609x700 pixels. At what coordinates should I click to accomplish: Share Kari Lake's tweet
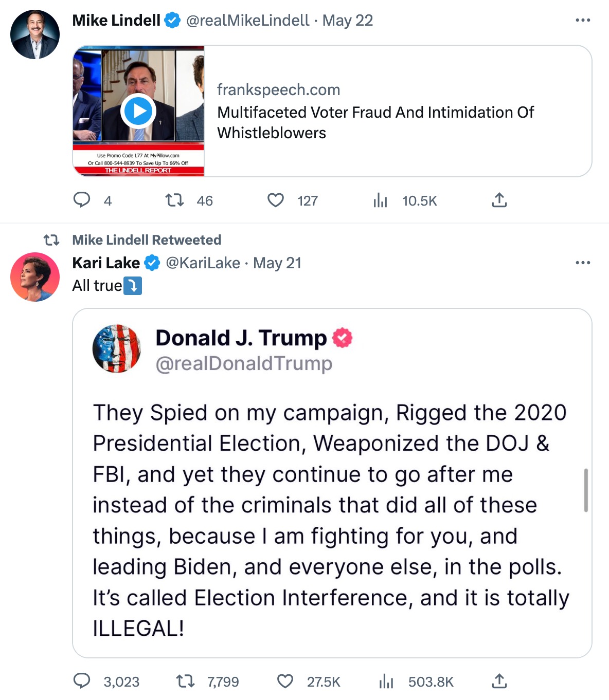[x=499, y=681]
